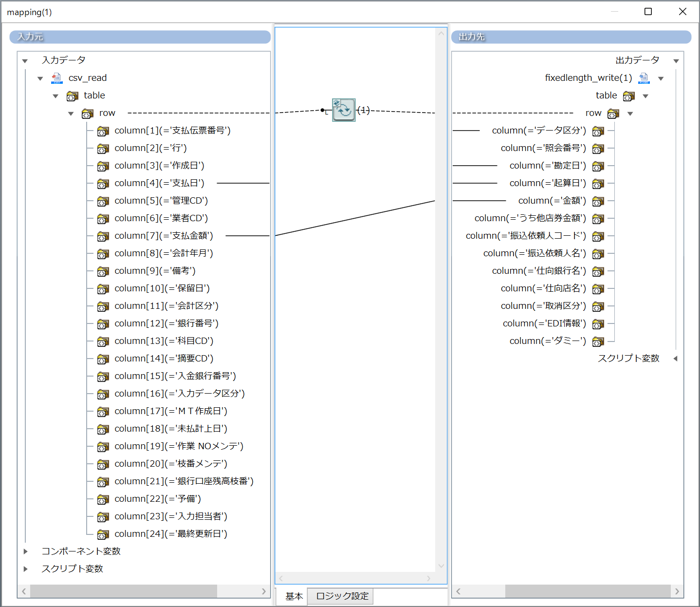Click icon for column[1] 支払伝票番号
Image resolution: width=700 pixels, height=607 pixels.
click(103, 131)
